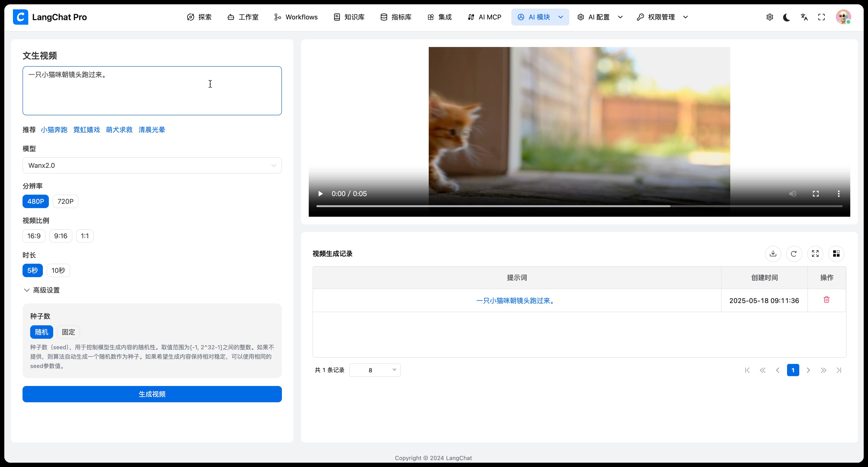This screenshot has height=467, width=868.
Task: Click the 创建时间 column header
Action: point(764,278)
